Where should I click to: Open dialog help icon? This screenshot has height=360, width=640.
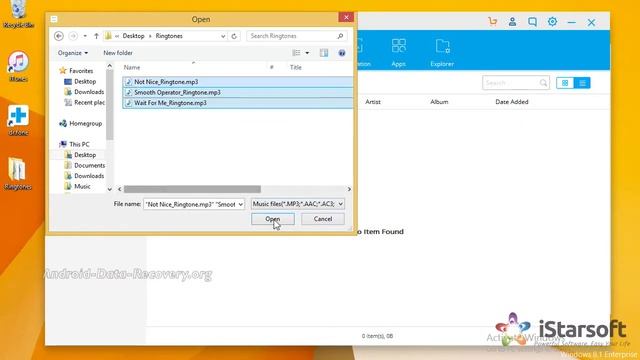(342, 53)
